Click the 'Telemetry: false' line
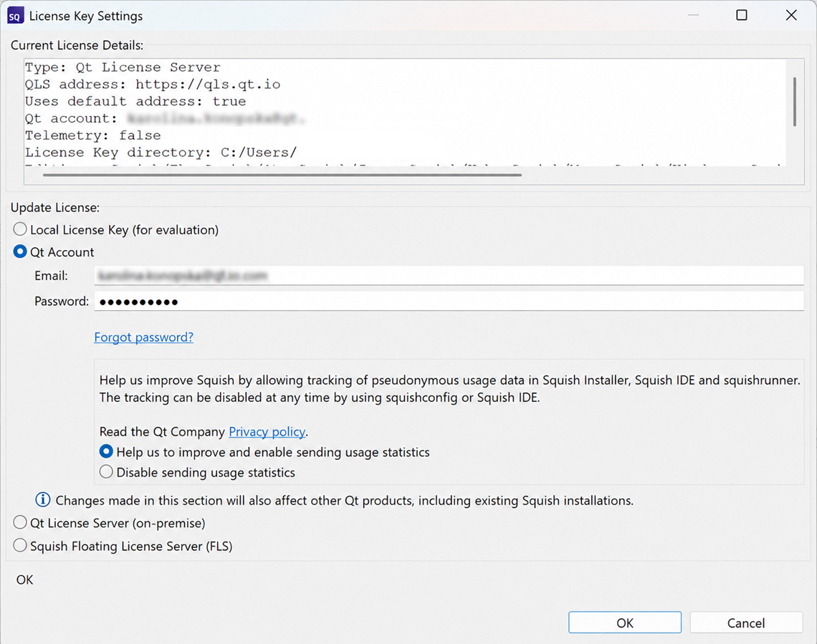This screenshot has width=817, height=644. (92, 135)
